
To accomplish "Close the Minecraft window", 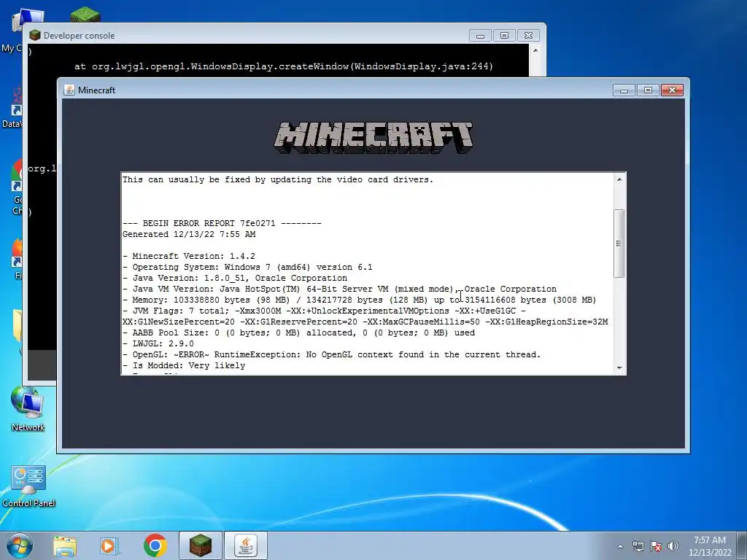I will pos(672,90).
